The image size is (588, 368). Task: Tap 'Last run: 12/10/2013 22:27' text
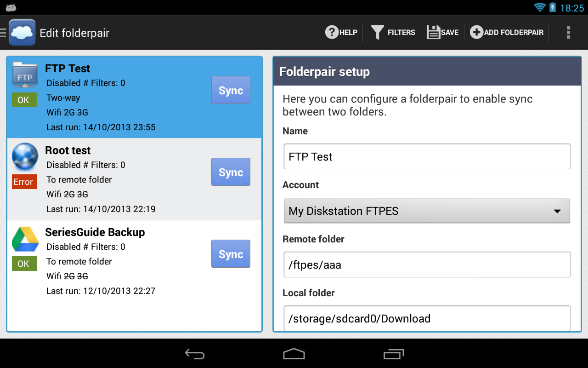[x=101, y=291]
